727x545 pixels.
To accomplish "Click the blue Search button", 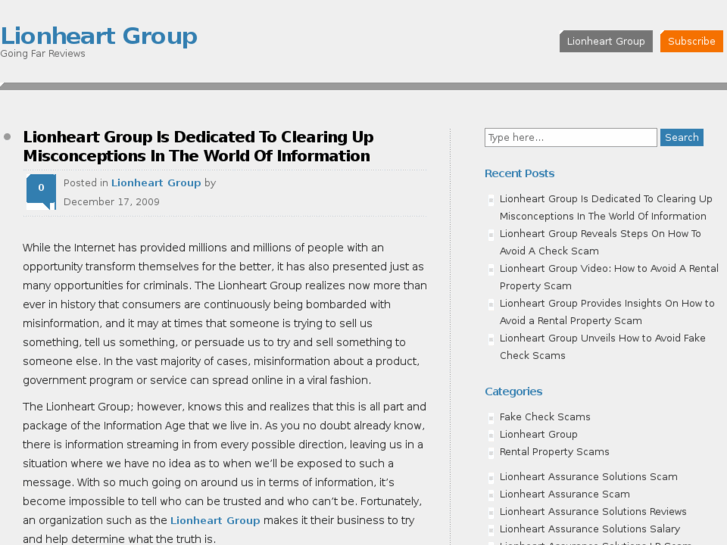I will [682, 137].
